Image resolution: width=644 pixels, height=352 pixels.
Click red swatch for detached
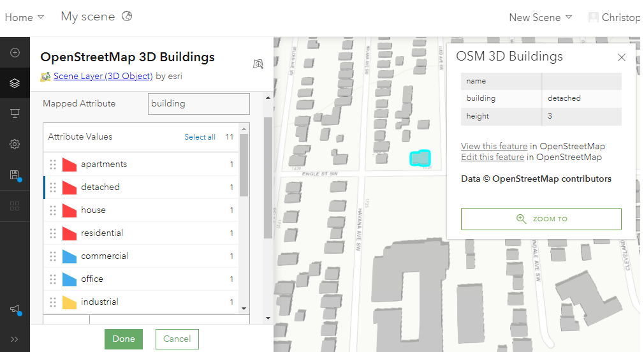coord(70,187)
